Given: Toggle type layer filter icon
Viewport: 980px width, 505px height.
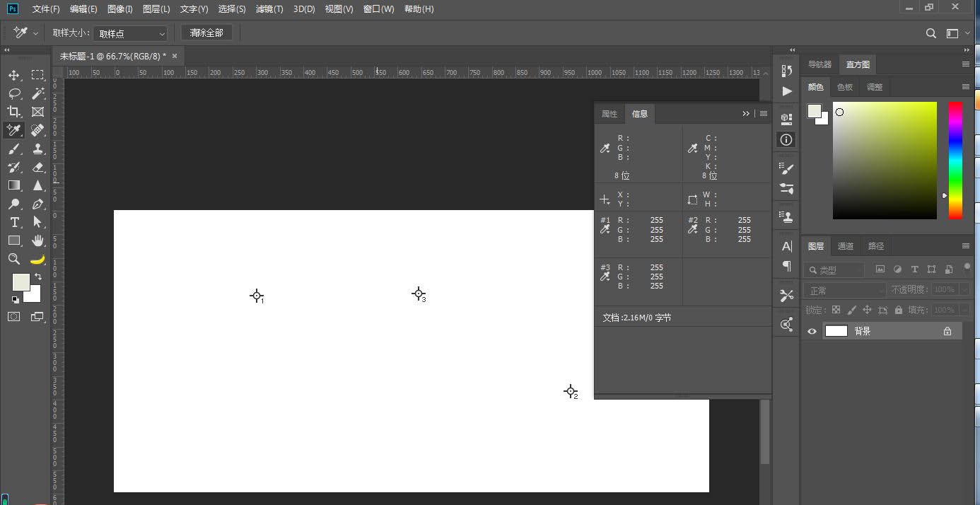Looking at the screenshot, I should [x=915, y=269].
